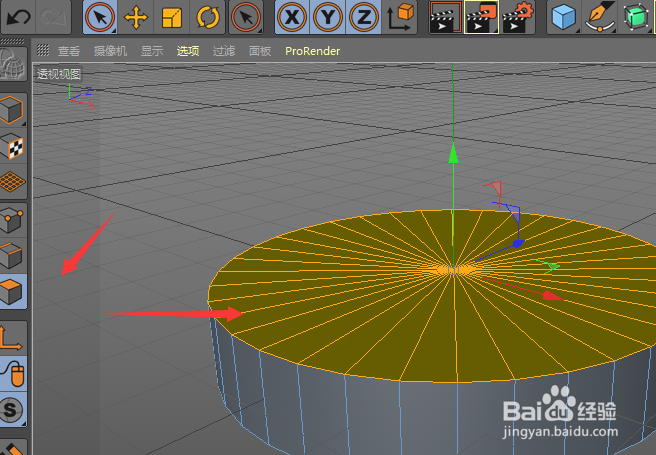Open the 面板 panel menu
Image resolution: width=656 pixels, height=455 pixels.
point(260,51)
